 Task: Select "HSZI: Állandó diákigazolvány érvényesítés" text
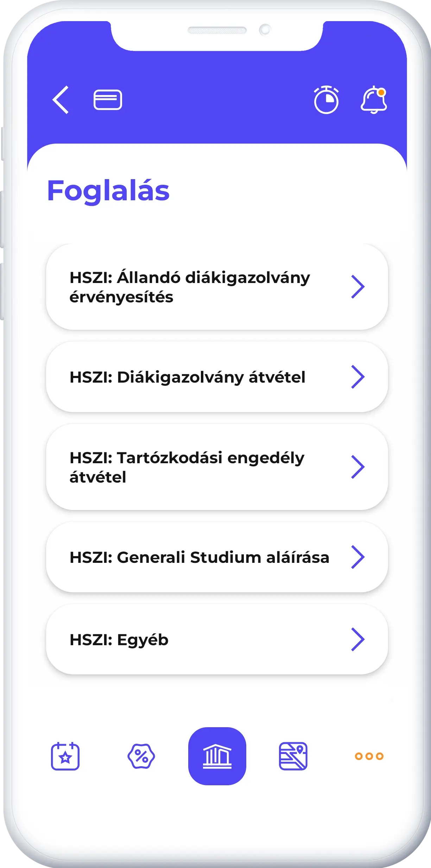click(x=190, y=287)
